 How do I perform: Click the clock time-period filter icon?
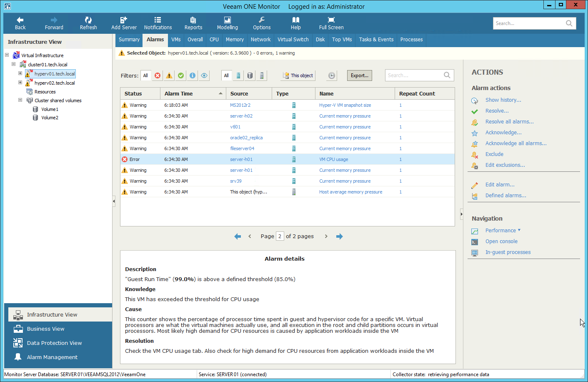[332, 75]
